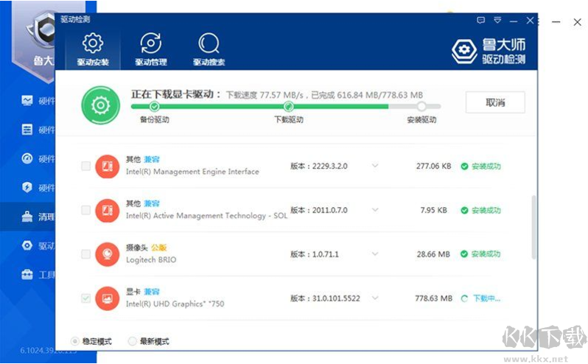Image resolution: width=588 pixels, height=364 pixels.
Task: Click the list icon in main window sidebar
Action: coord(27,130)
